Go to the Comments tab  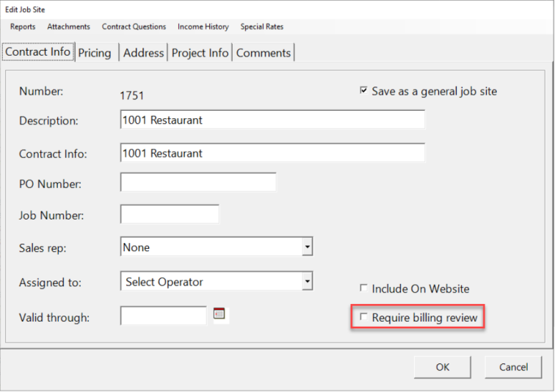[264, 53]
